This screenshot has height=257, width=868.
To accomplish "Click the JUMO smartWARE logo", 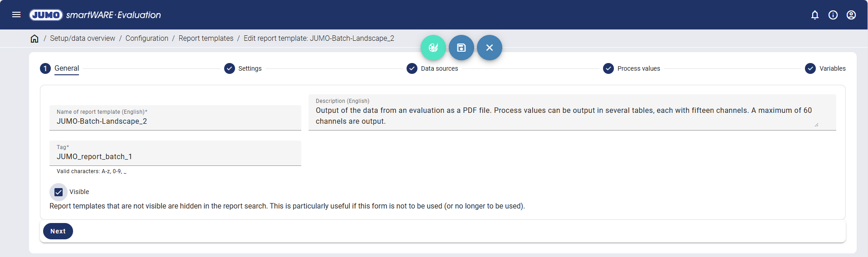I will coord(95,15).
